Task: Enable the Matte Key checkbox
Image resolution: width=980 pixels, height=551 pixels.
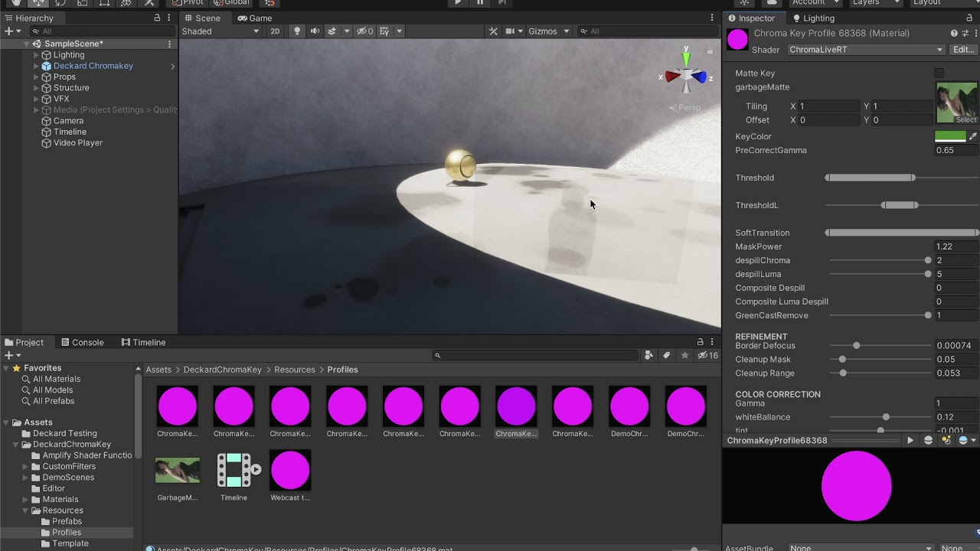Action: pyautogui.click(x=939, y=73)
